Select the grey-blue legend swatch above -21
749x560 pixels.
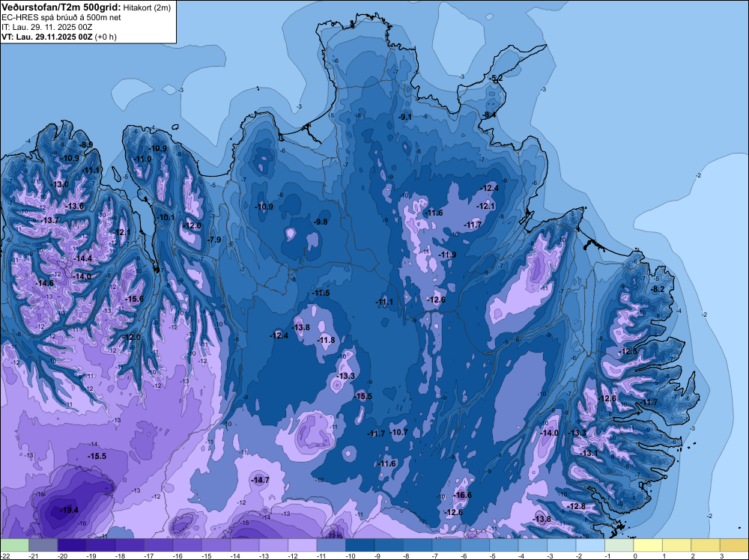pos(43,545)
